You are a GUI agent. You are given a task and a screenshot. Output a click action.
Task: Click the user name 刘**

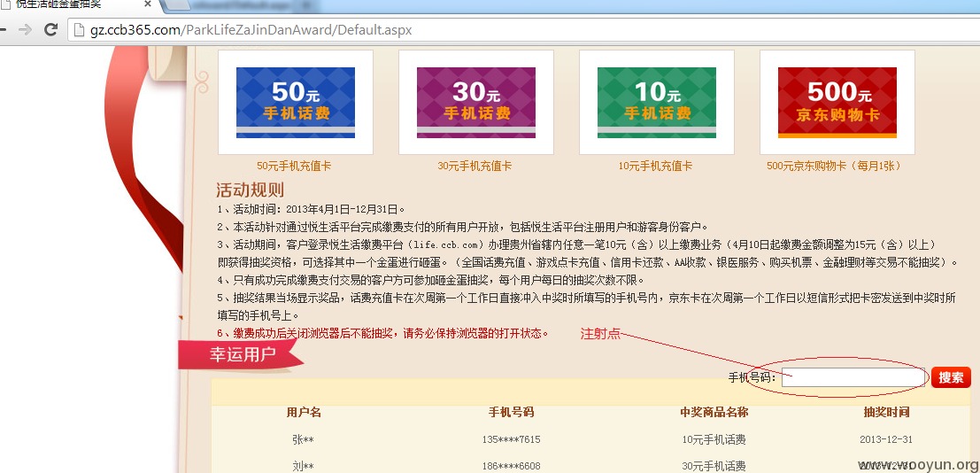pos(303,466)
